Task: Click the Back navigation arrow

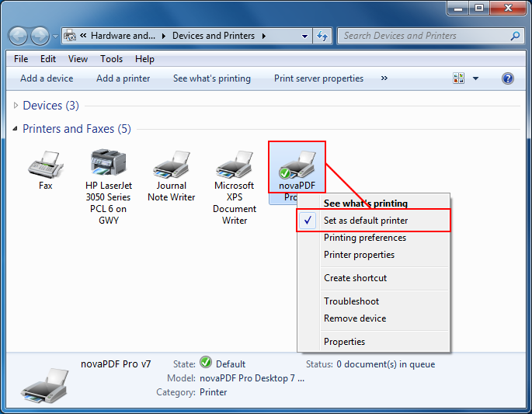Action: pos(18,36)
